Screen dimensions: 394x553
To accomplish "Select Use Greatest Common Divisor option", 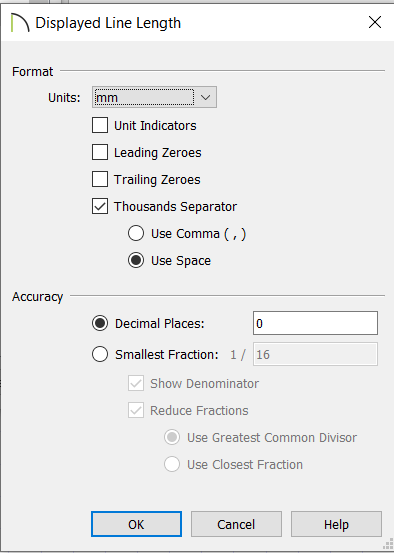I will tap(172, 437).
